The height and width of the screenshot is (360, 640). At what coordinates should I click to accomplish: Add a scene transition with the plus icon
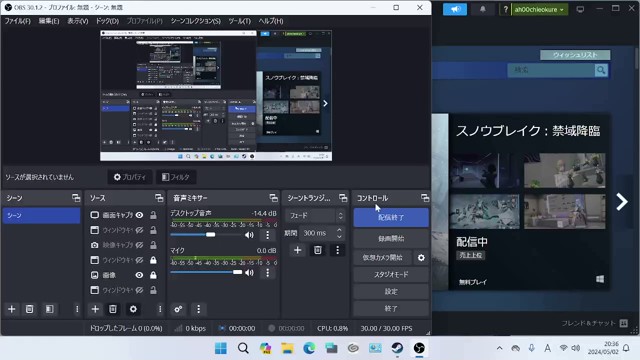tap(298, 250)
